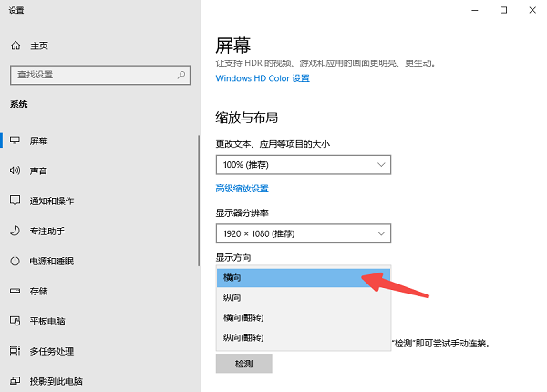547x392 pixels.
Task: Open the 多任务处理 settings page
Action: (52, 351)
